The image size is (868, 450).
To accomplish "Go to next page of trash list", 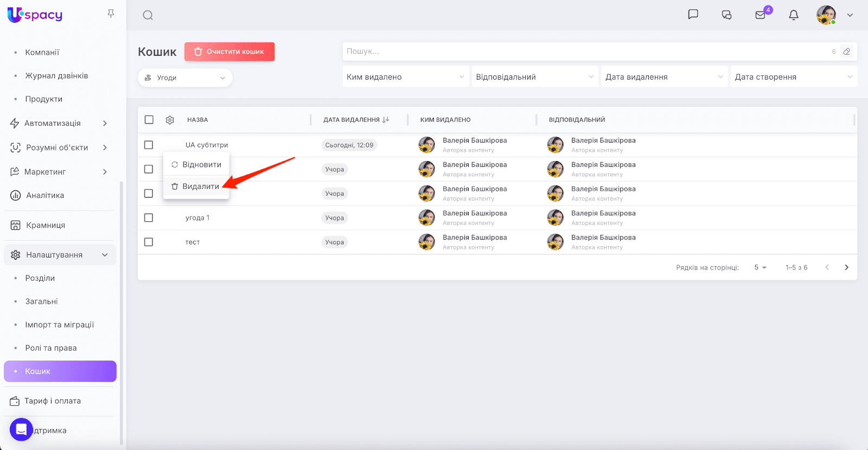I will click(x=846, y=267).
